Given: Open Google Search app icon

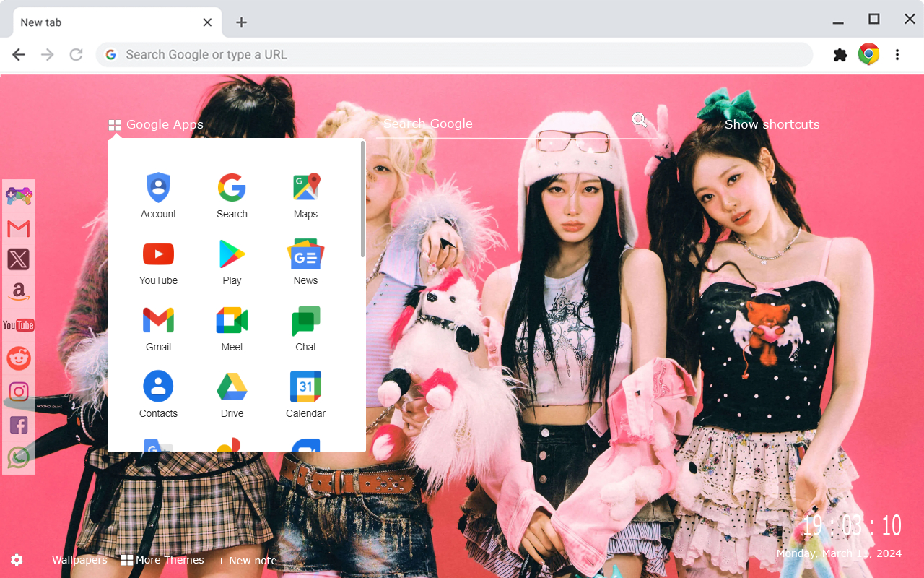Looking at the screenshot, I should (232, 188).
